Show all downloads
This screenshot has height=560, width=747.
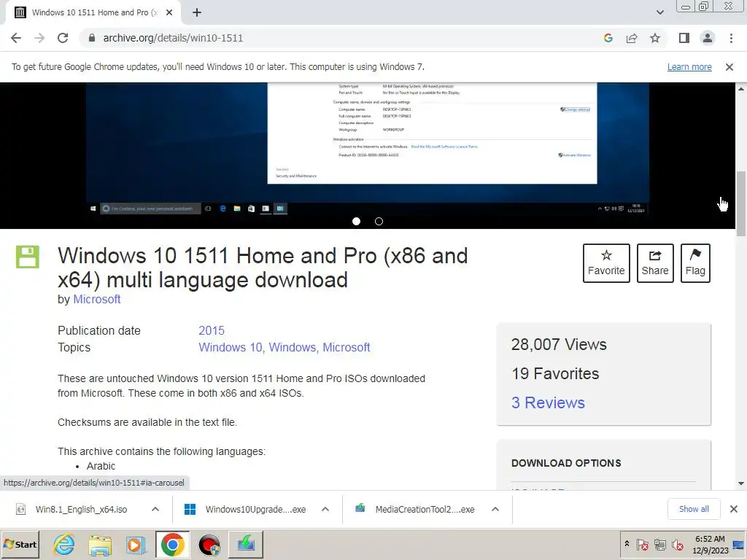click(x=694, y=509)
